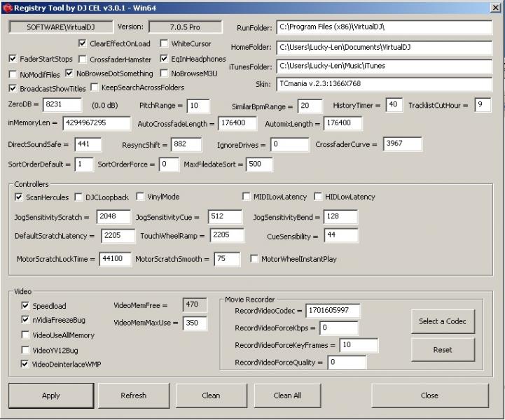Click the IgnoreDrives field
The width and height of the screenshot is (505, 420).
click(289, 144)
